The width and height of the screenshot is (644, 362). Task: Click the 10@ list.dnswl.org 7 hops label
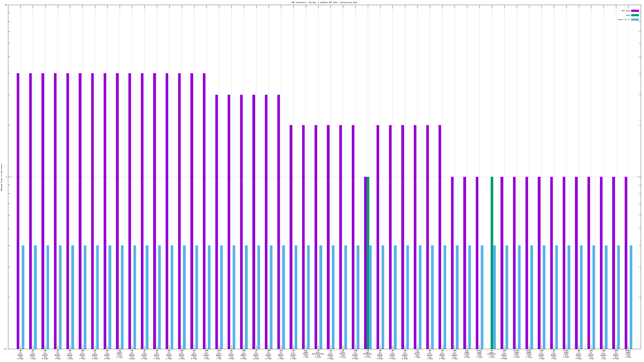click(417, 354)
